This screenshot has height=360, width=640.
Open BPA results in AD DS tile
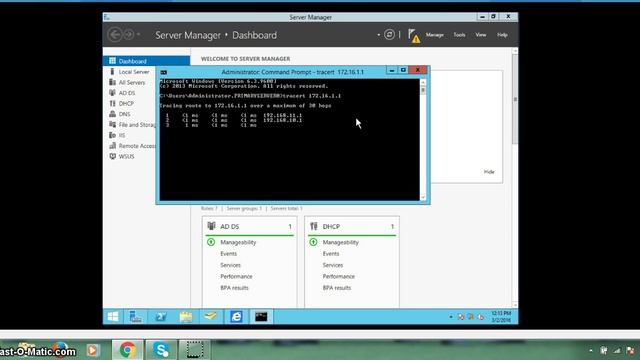(x=234, y=288)
